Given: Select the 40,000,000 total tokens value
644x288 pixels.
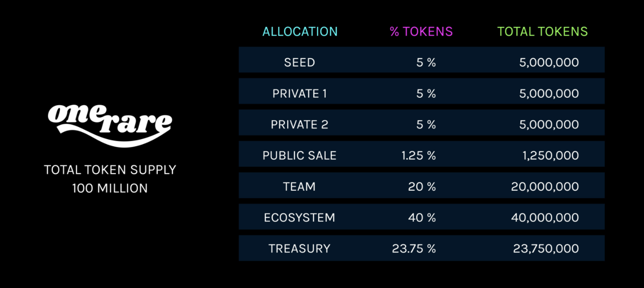Looking at the screenshot, I should (x=545, y=218).
